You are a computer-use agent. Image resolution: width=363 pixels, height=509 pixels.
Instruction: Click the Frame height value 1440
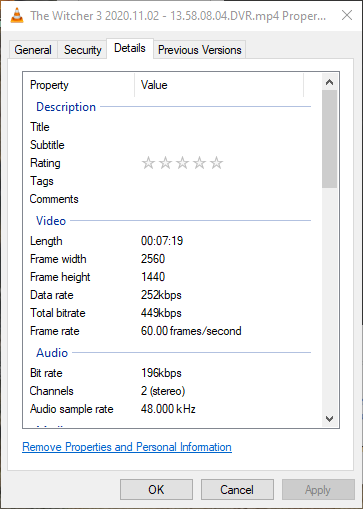point(153,277)
